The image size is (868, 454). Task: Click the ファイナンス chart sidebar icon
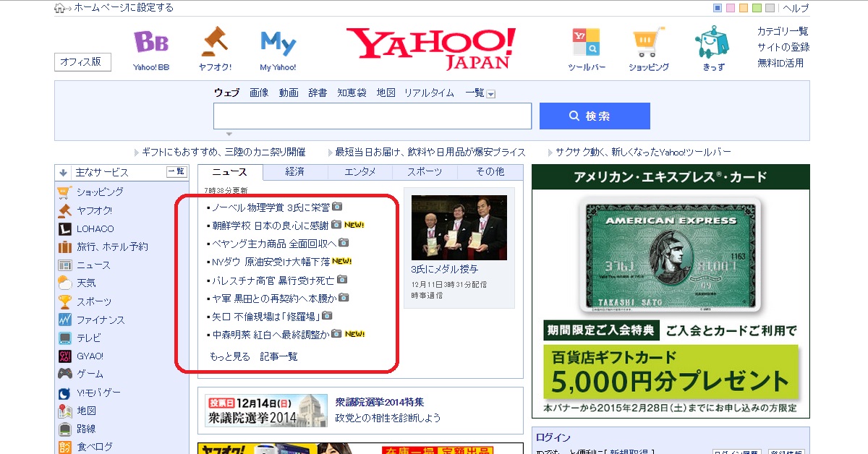64,320
